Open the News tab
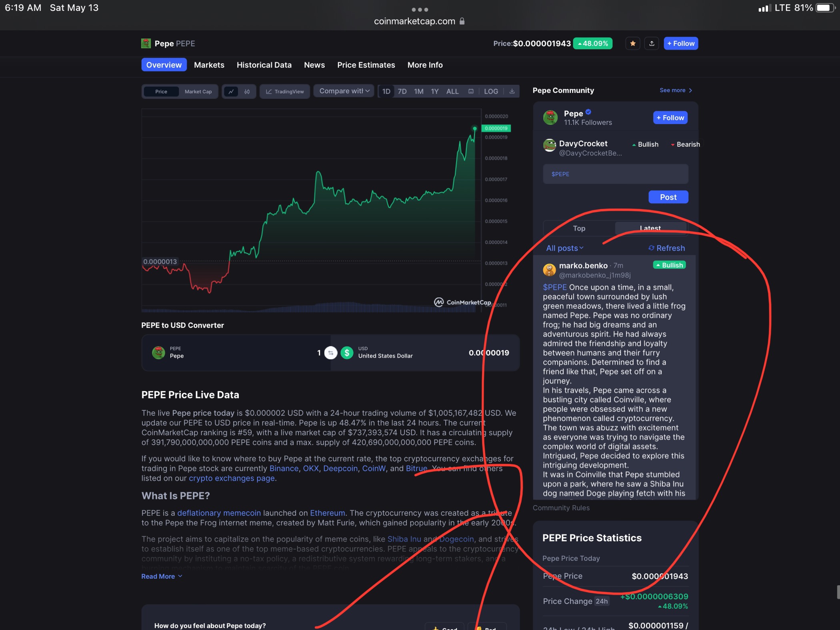The width and height of the screenshot is (840, 630). [314, 65]
